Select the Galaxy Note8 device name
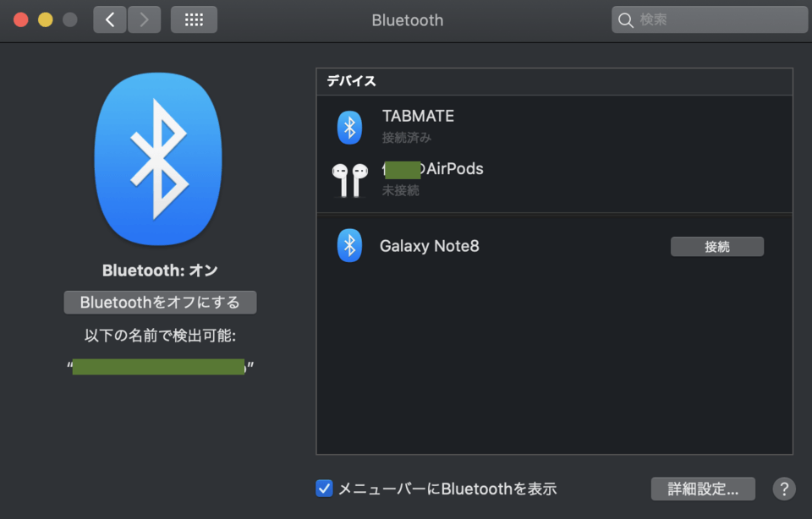Image resolution: width=812 pixels, height=519 pixels. coord(430,246)
